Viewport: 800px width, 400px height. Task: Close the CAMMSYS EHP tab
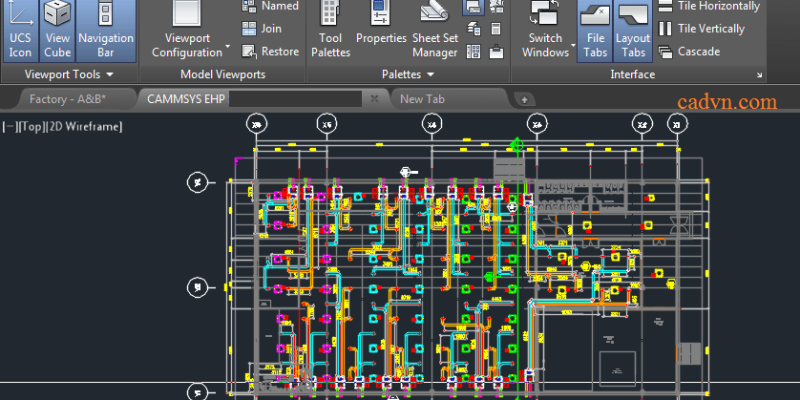pyautogui.click(x=374, y=98)
